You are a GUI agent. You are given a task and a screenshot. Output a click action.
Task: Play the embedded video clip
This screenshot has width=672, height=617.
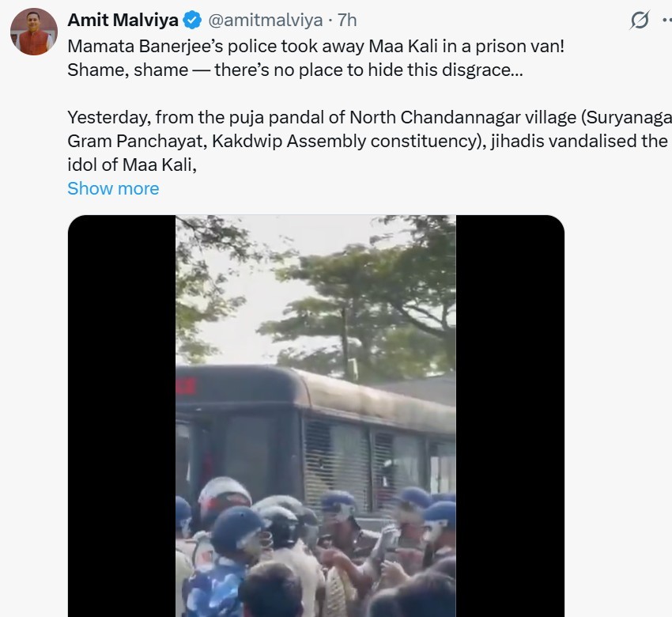pyautogui.click(x=315, y=415)
